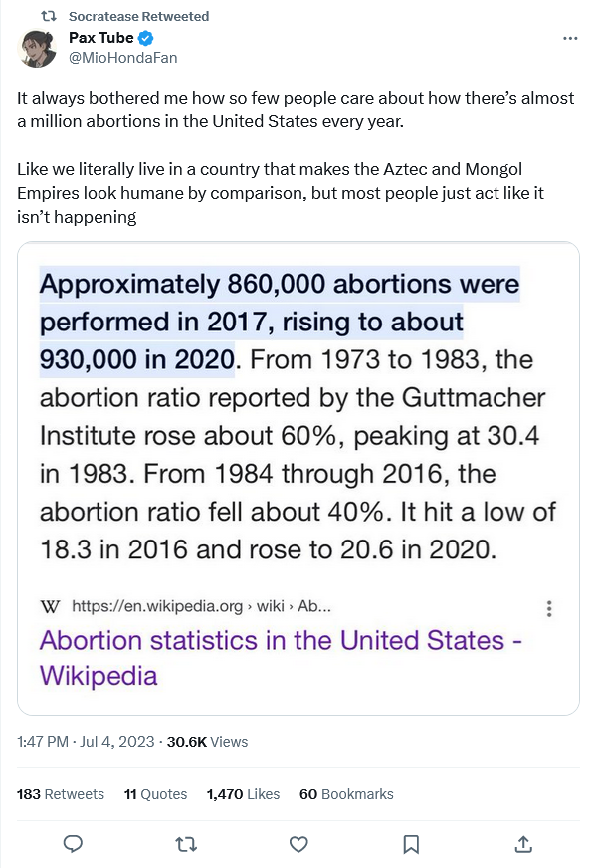Bookmark this tweet with bookmark icon
Image resolution: width=595 pixels, height=868 pixels.
point(411,844)
